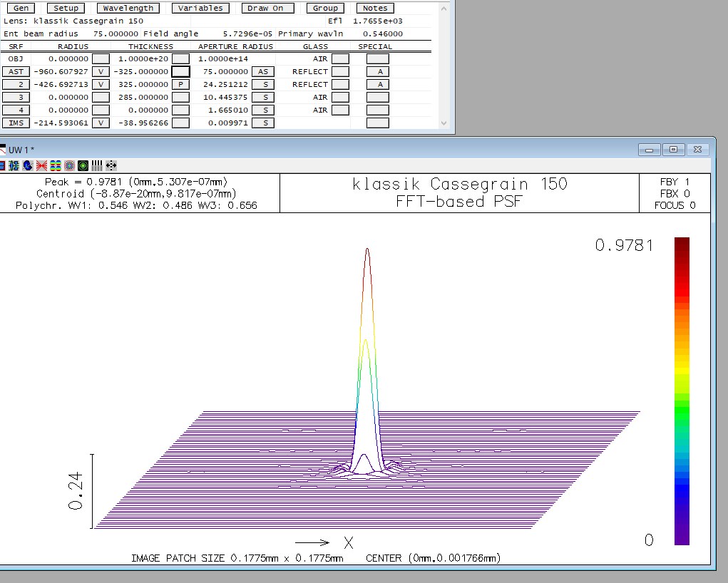The height and width of the screenshot is (583, 728).
Task: Edit surface 2 radius -426.692713
Action: click(x=61, y=85)
